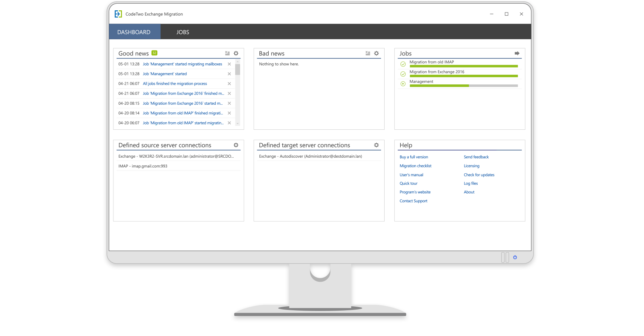Open Defined source server connections settings gear

tap(236, 145)
